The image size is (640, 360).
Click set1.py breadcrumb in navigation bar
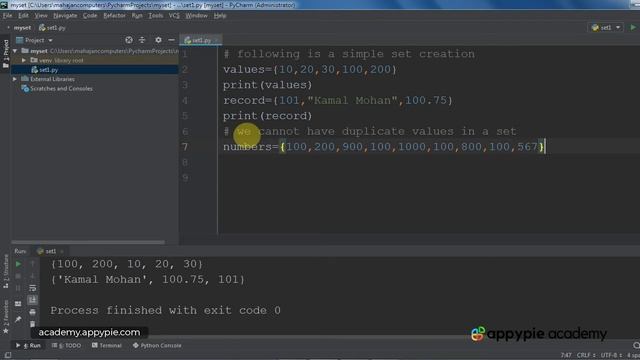[52, 28]
